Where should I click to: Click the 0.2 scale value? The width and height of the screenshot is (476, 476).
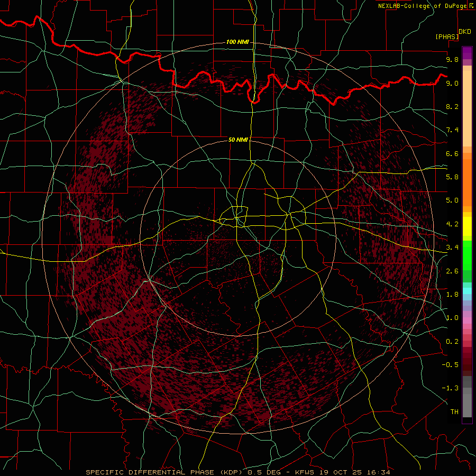coord(452,342)
